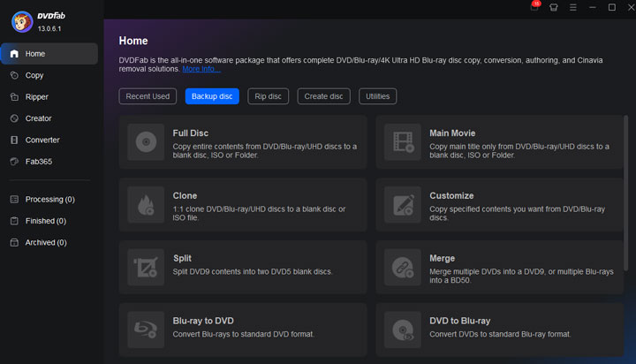
Task: Click the Finished tasks icon
Action: click(14, 220)
